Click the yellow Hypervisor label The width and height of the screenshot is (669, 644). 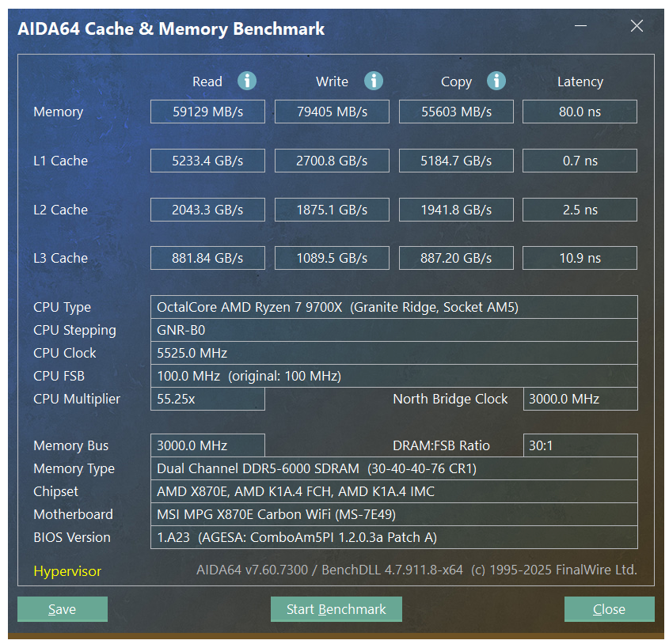(x=67, y=571)
